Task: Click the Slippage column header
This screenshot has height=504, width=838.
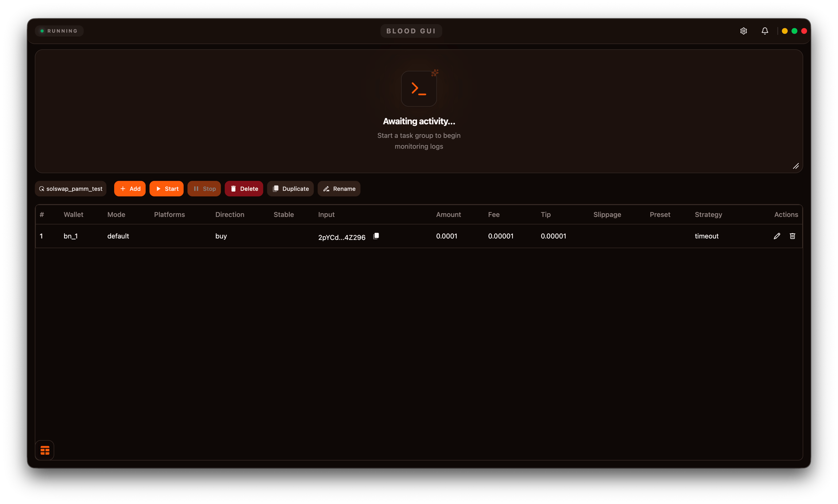Action: [607, 215]
